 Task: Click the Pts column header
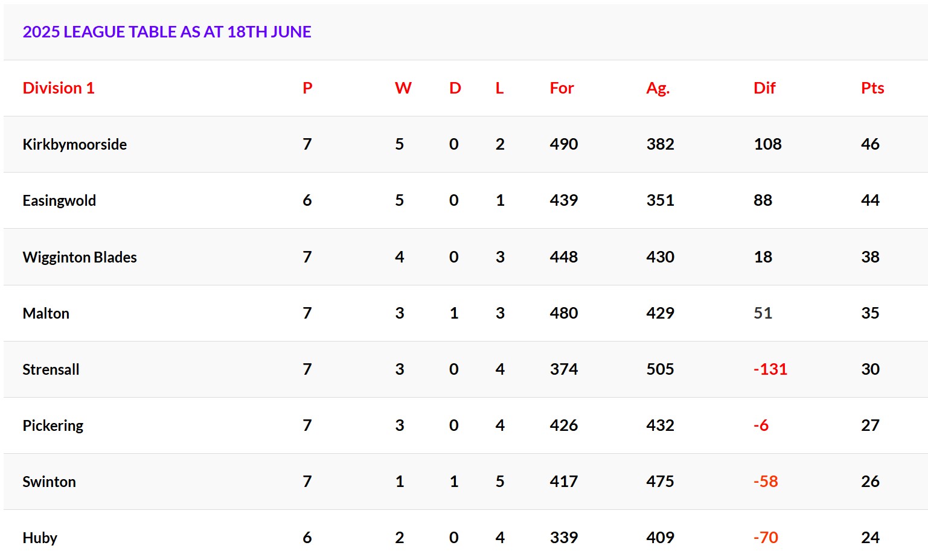pos(872,88)
